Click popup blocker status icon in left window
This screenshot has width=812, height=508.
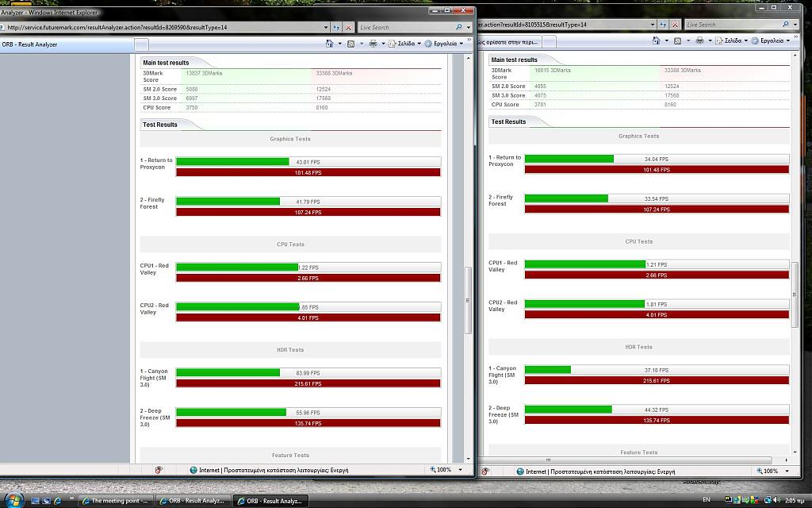pyautogui.click(x=159, y=470)
